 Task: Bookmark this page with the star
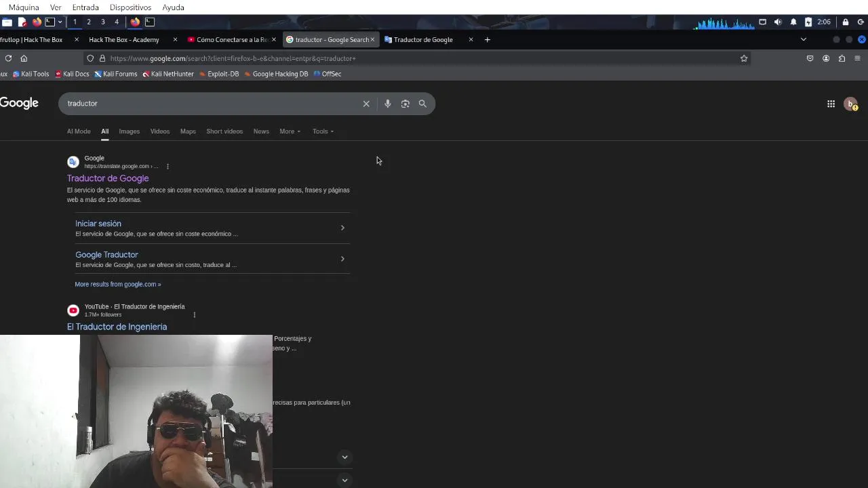click(x=744, y=58)
